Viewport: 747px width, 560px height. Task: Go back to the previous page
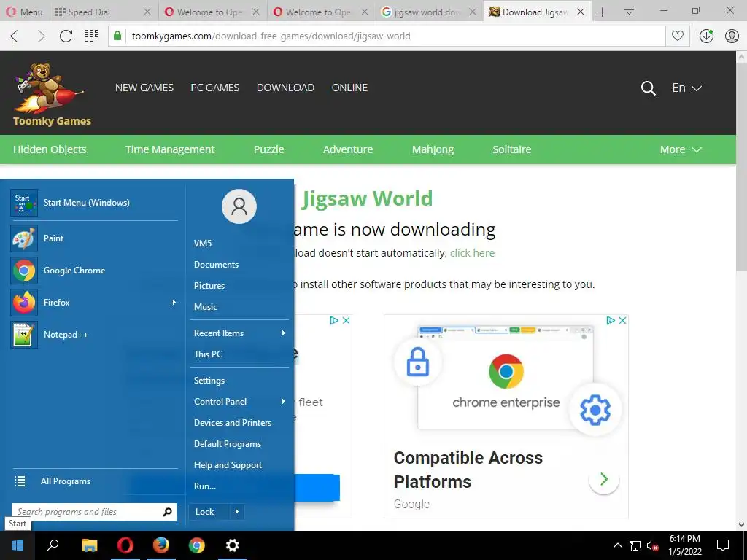point(15,36)
